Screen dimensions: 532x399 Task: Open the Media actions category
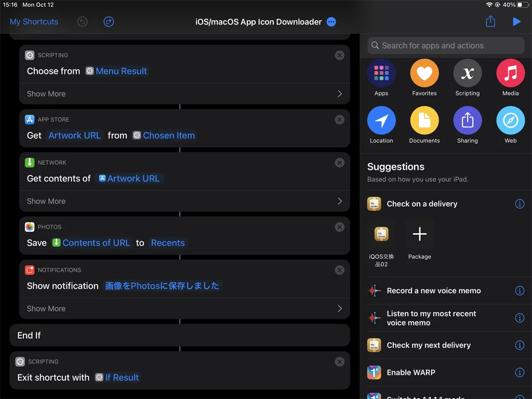point(510,78)
